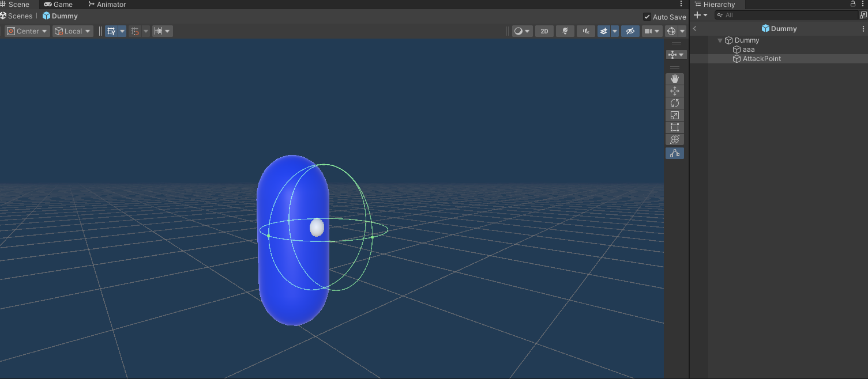Open Hierarchy panel more options menu
Image resolution: width=868 pixels, height=379 pixels.
pyautogui.click(x=863, y=4)
